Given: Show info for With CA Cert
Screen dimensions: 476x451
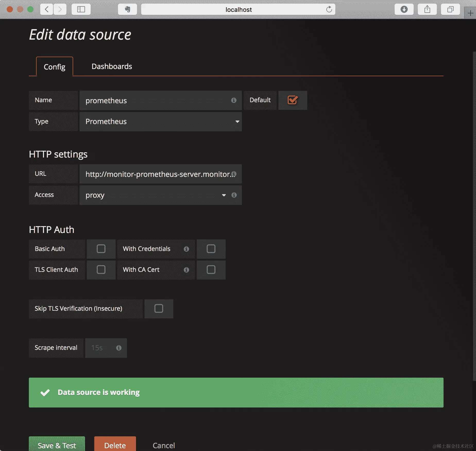Looking at the screenshot, I should pyautogui.click(x=186, y=270).
